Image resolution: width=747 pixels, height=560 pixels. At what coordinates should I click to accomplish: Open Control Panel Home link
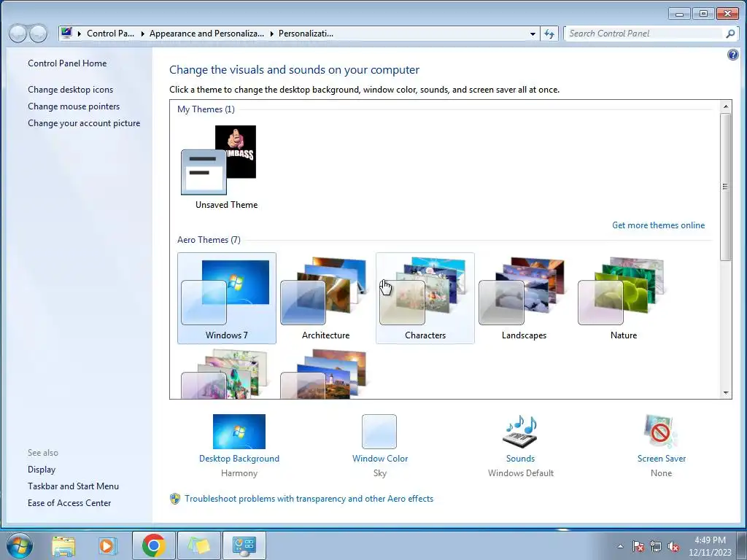(x=67, y=63)
